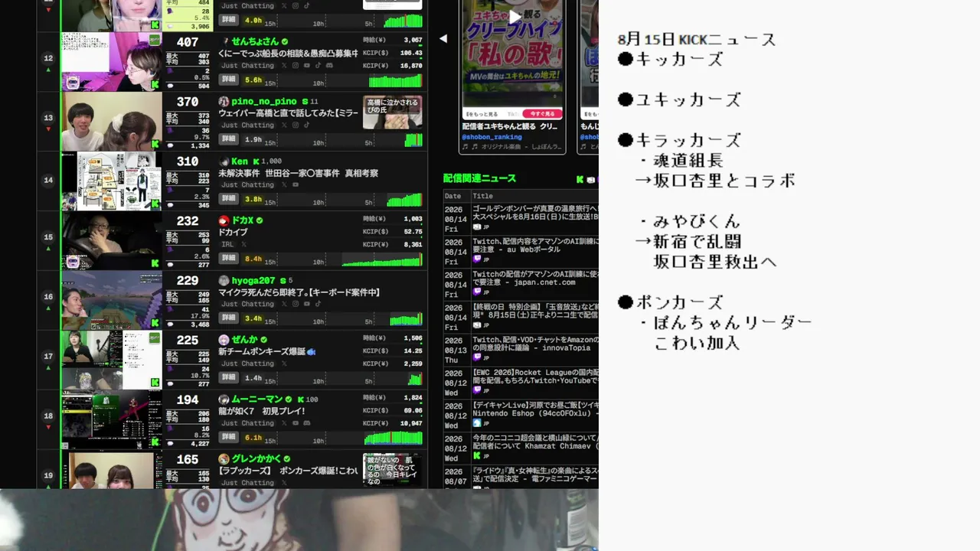Open TikTok icon in hyoga207 row
This screenshot has width=980, height=551.
[318, 305]
